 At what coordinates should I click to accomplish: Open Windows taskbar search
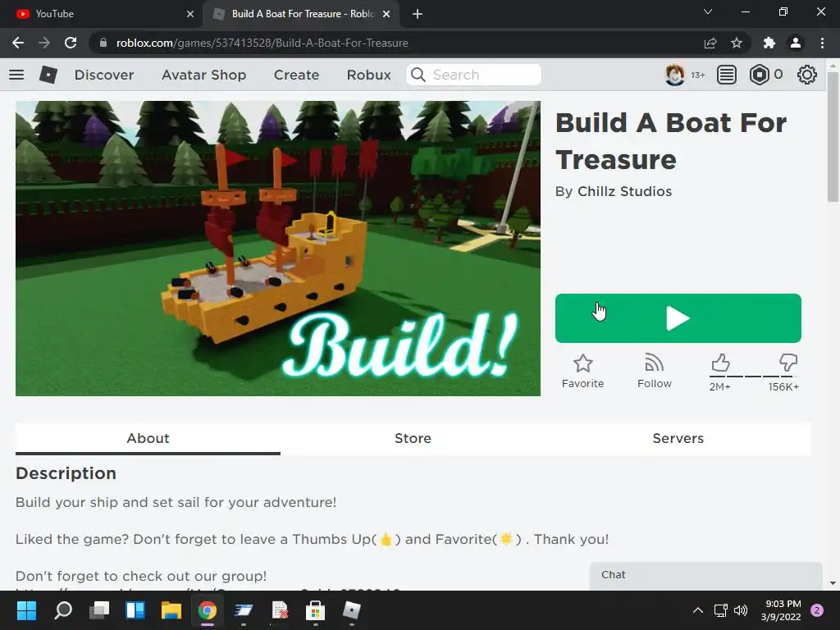tap(62, 610)
